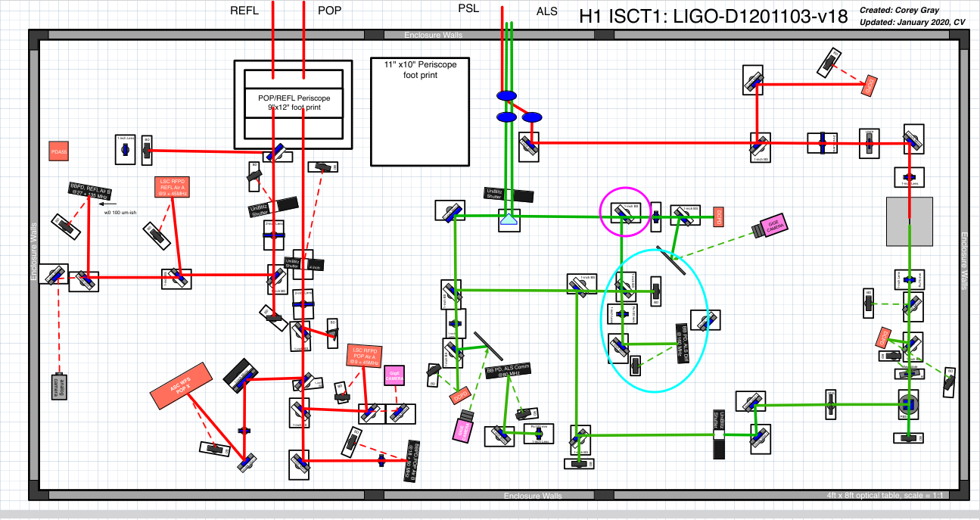Select the POP/REFL Periscope footprint box

click(293, 104)
